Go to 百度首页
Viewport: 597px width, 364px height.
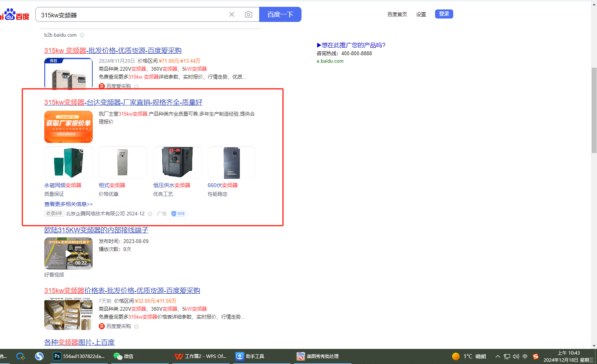pos(397,14)
